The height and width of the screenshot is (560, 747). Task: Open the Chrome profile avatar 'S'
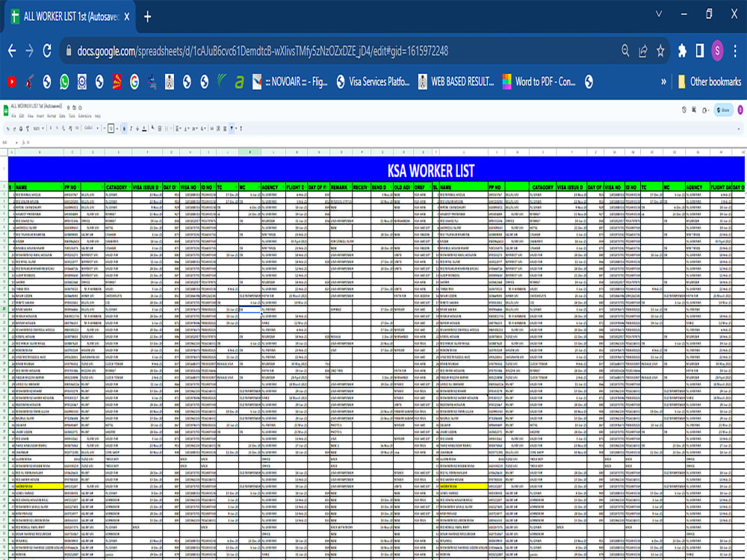pos(717,51)
